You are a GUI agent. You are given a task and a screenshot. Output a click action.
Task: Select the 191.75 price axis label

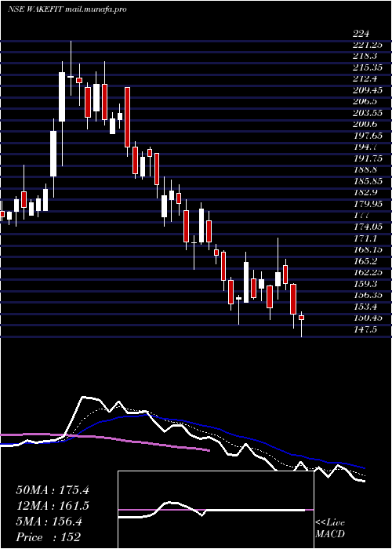tap(367, 158)
